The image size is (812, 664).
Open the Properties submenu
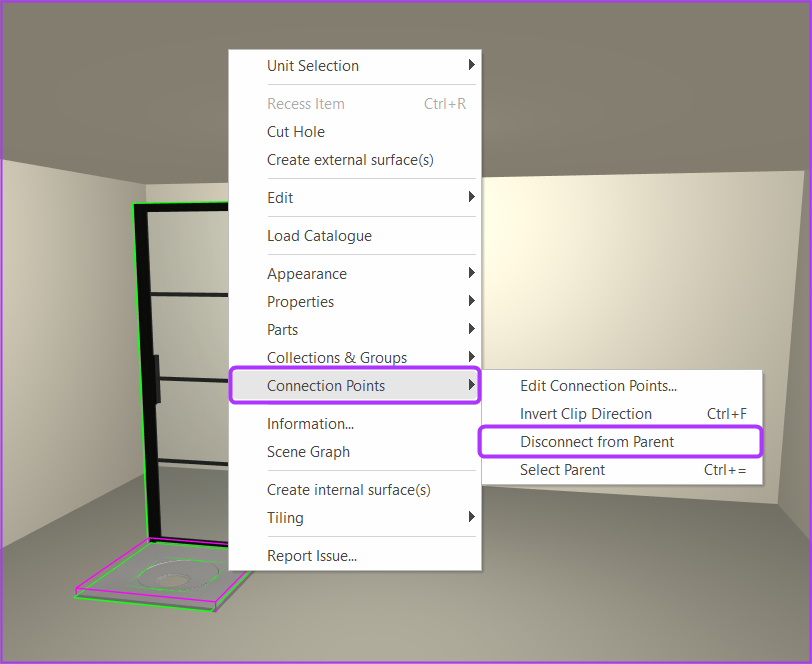tap(355, 301)
